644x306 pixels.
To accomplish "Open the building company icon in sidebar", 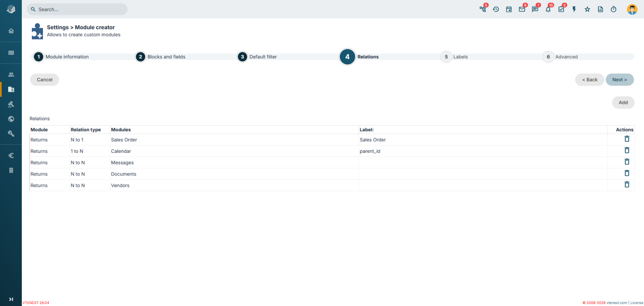I will (x=11, y=89).
